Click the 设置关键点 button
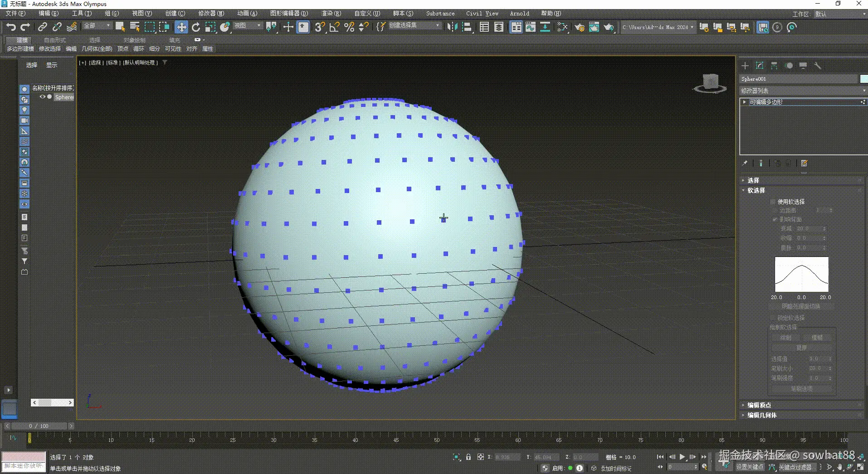Image resolution: width=868 pixels, height=474 pixels. [x=751, y=467]
